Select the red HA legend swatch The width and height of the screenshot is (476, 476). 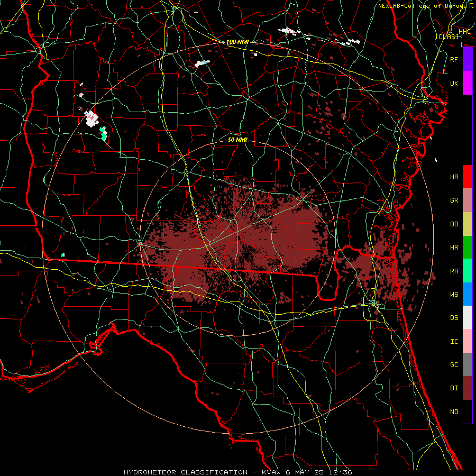click(x=467, y=177)
